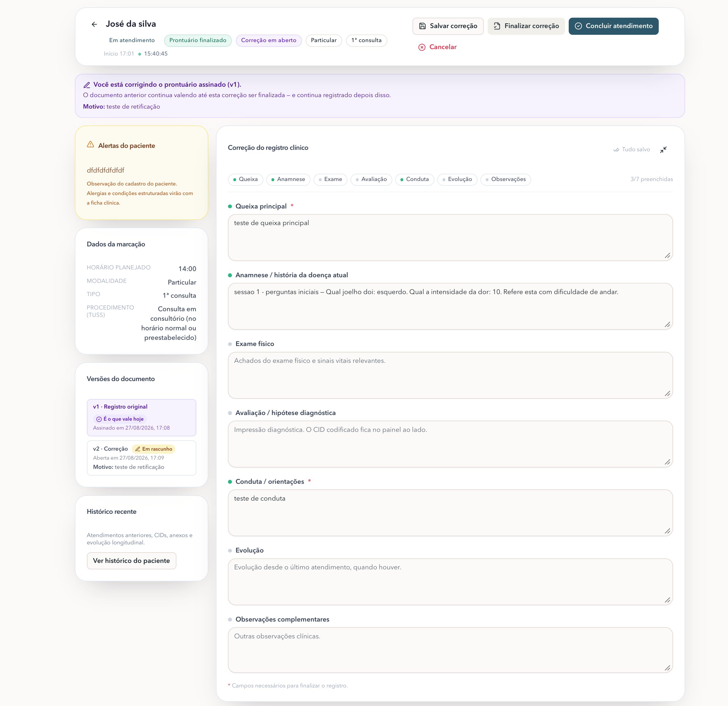Click into the Queixa principal text field
Image resolution: width=728 pixels, height=706 pixels.
point(450,237)
